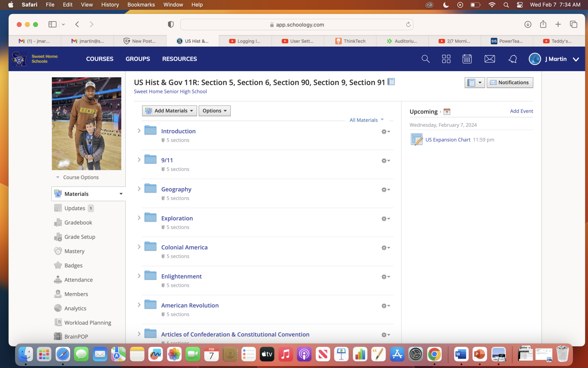Open the Schoology search icon
Screen dimensions: 588x368
tap(425, 59)
